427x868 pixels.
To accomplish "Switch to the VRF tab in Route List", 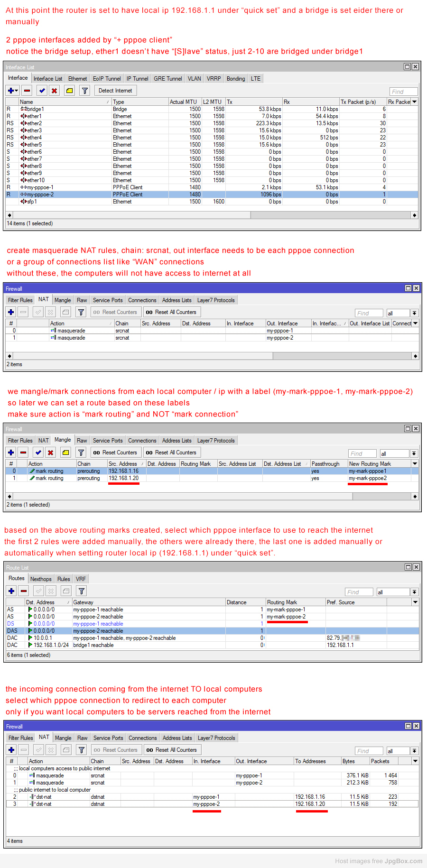I will pyautogui.click(x=81, y=579).
